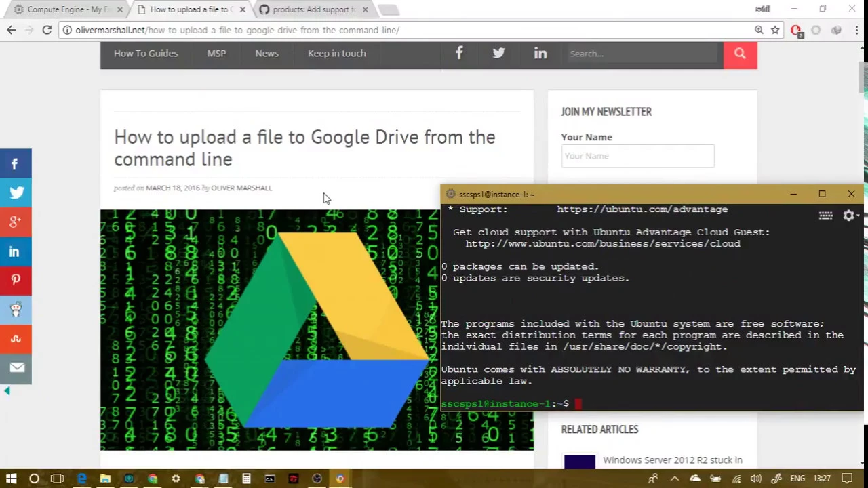Click the sahil Chrome profile button

coord(763,9)
